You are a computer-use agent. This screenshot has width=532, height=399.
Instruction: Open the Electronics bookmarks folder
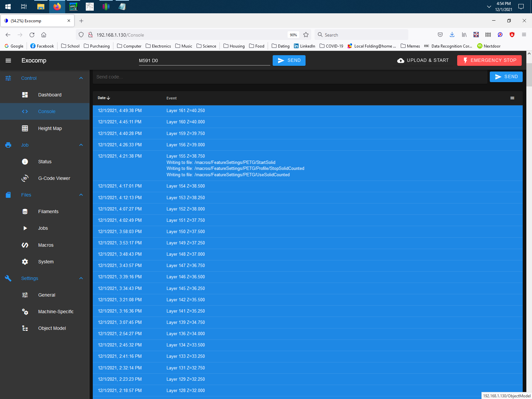158,46
